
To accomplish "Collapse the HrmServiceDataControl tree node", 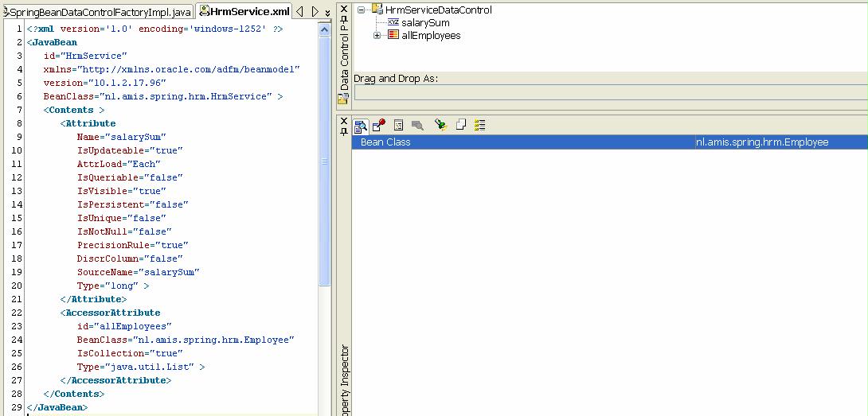I will click(x=362, y=10).
